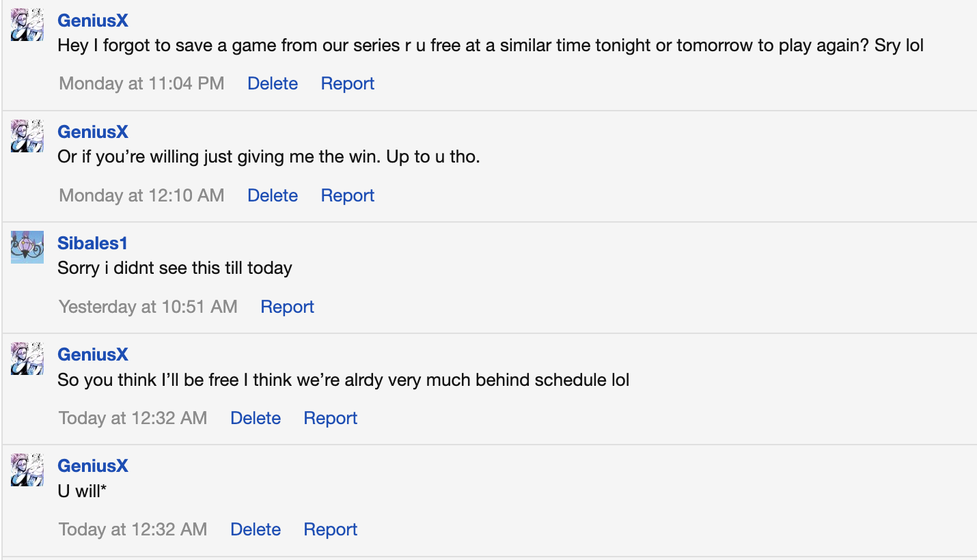The image size is (977, 560).
Task: Click the 'Yesterday at 10:51 AM' timestamp
Action: click(x=148, y=307)
